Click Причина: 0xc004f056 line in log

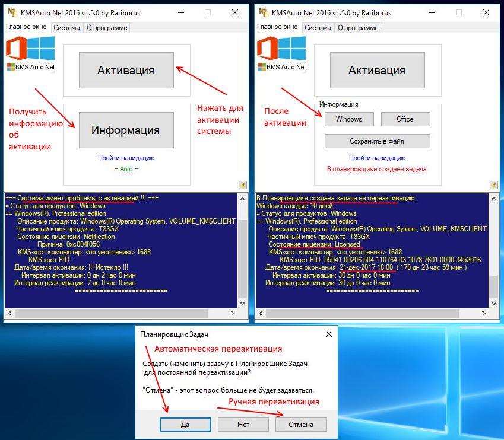pyautogui.click(x=68, y=244)
